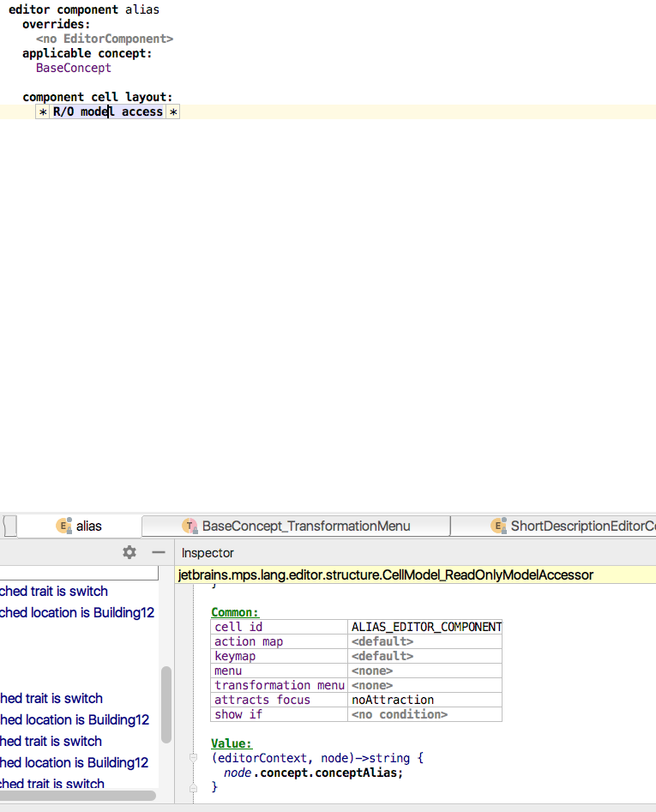
Task: Set the show if condition
Action: [399, 714]
